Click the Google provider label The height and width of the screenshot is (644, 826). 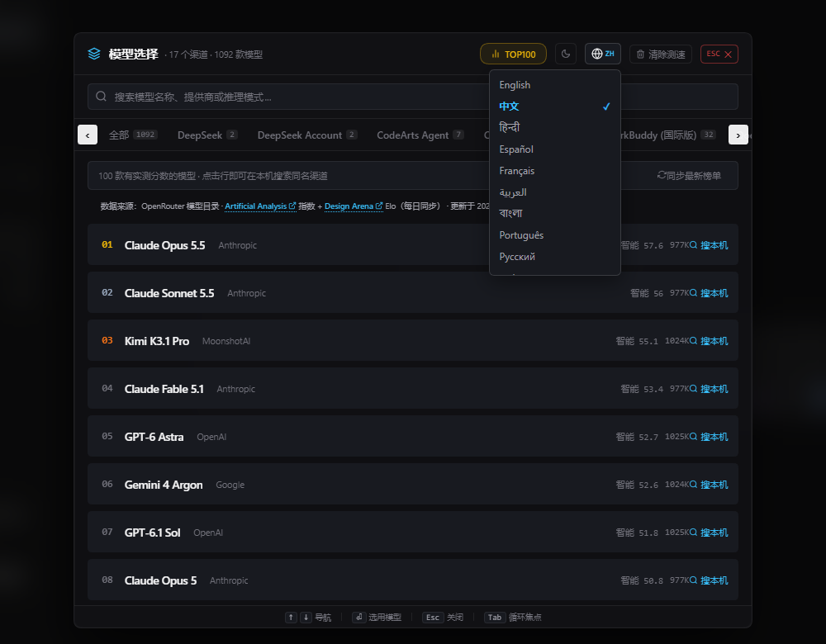[230, 485]
